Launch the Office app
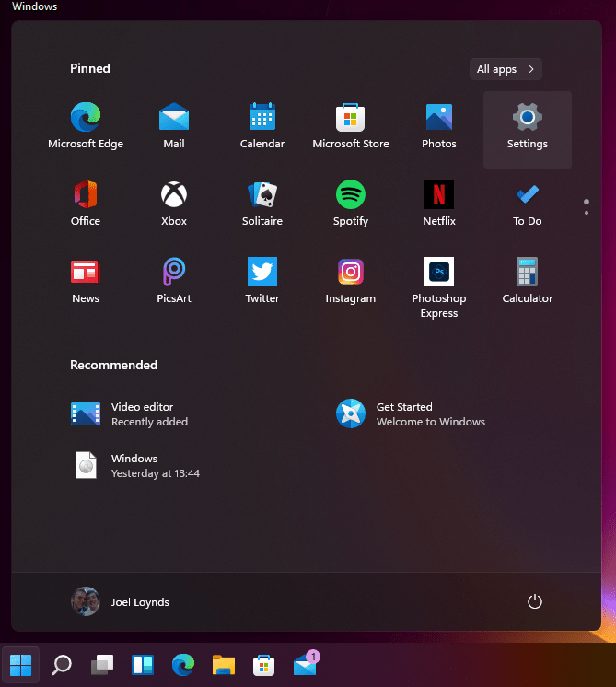 [x=86, y=204]
